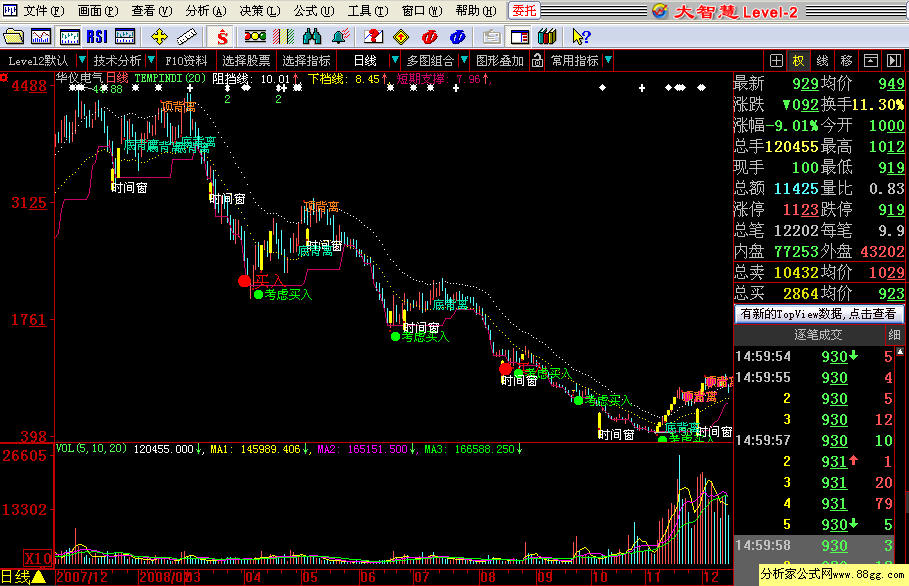Click the context help arrow-question icon
This screenshot has width=909, height=586.
tap(581, 37)
